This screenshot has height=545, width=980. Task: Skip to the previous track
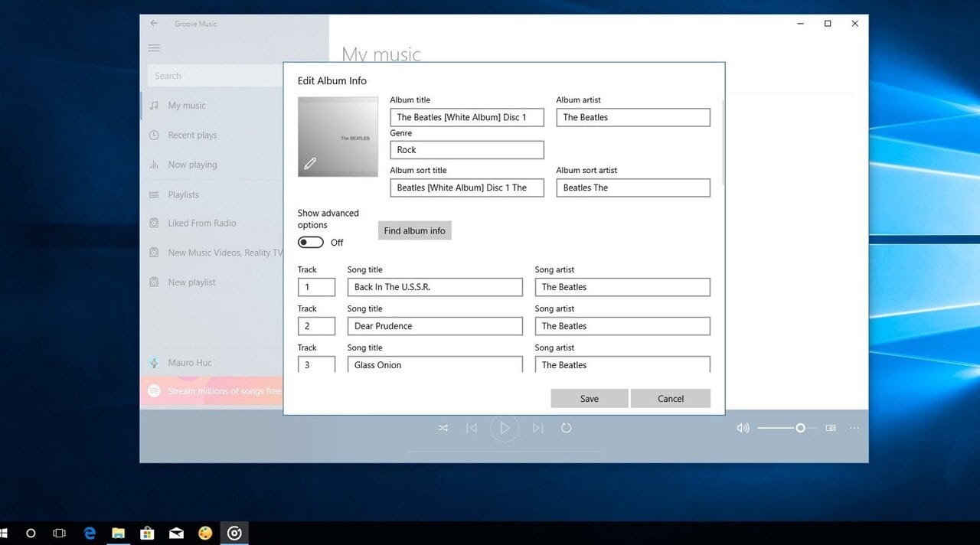pos(472,428)
